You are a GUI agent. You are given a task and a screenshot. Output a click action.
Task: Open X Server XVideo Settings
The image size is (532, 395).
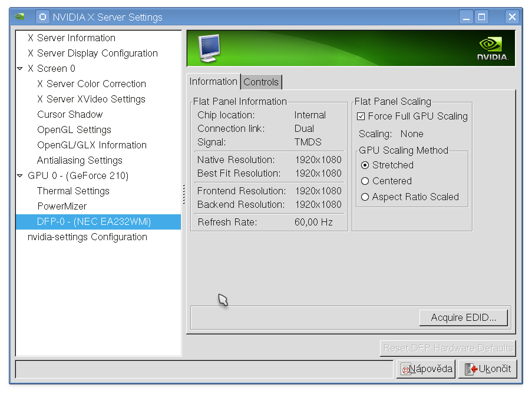[x=98, y=99]
